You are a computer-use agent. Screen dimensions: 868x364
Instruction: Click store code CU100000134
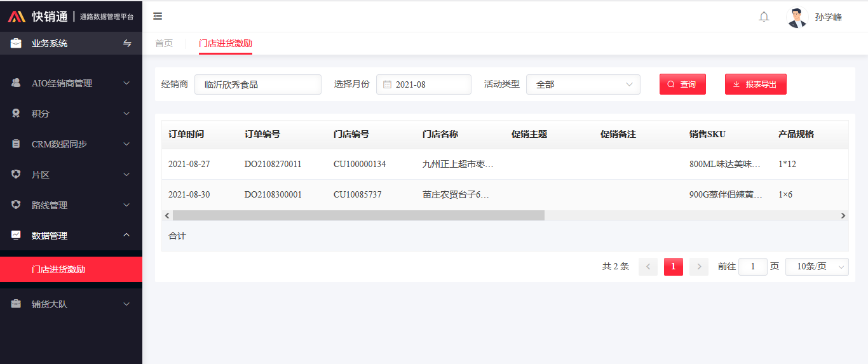coord(360,164)
